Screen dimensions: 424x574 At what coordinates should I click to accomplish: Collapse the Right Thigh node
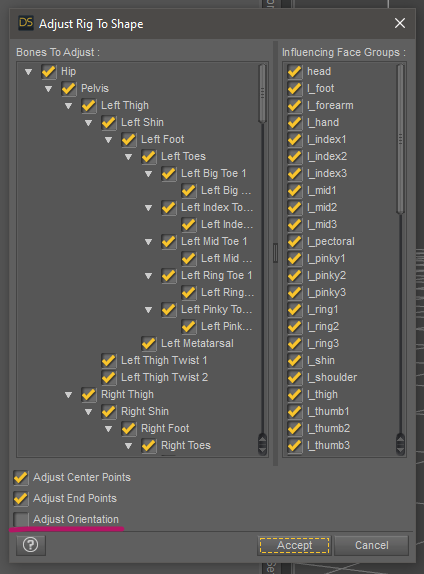[68, 395]
